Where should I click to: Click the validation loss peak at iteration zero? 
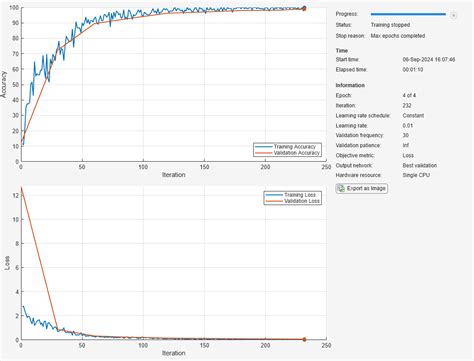[x=21, y=188]
